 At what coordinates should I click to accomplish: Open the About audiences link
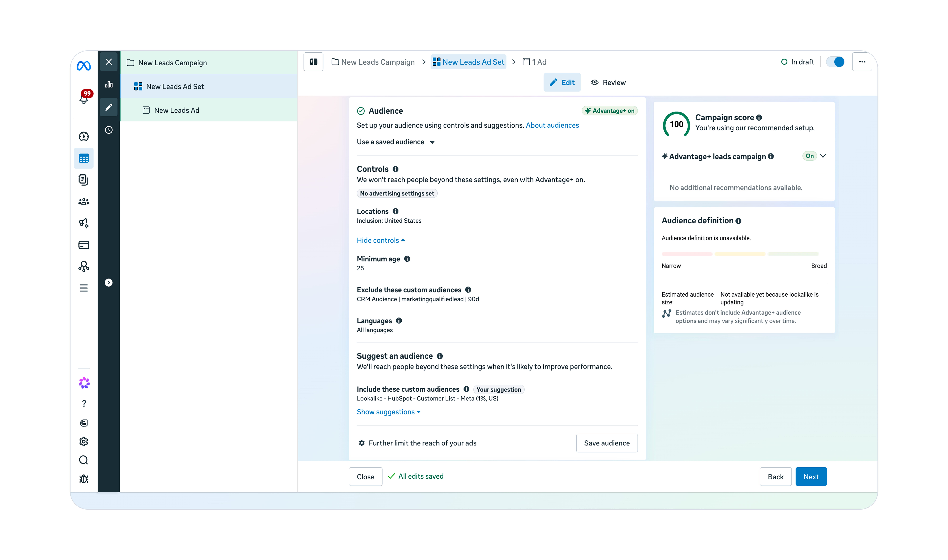pyautogui.click(x=552, y=125)
